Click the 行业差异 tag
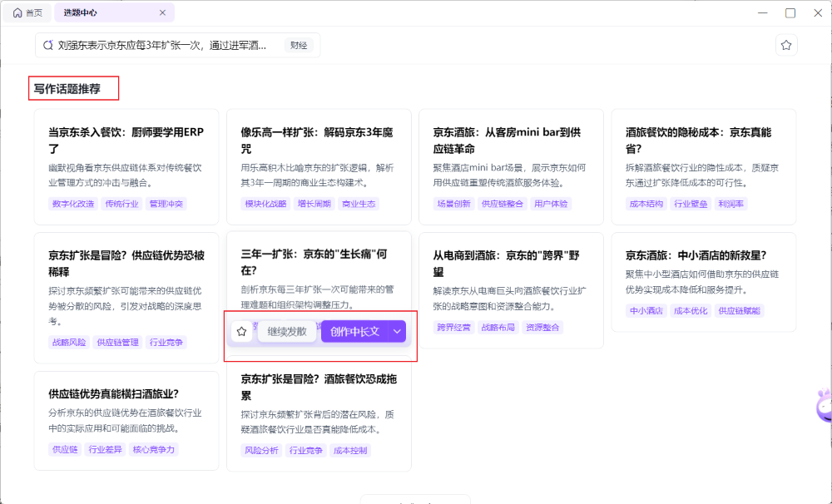 105,449
